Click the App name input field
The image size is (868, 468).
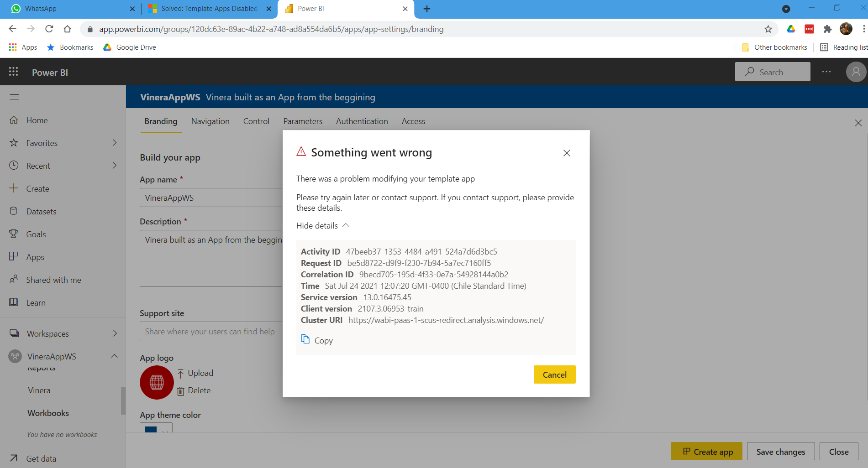tap(211, 198)
